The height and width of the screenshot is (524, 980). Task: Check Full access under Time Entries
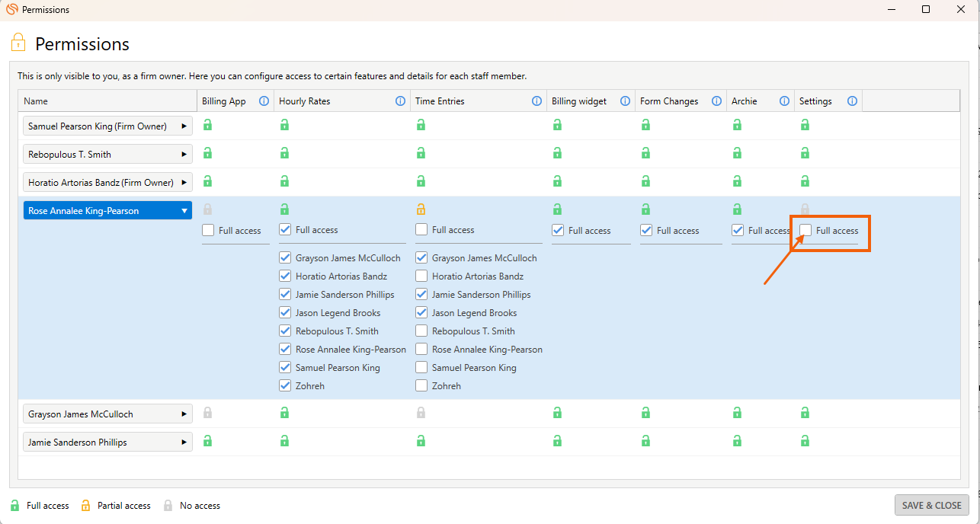tap(421, 230)
